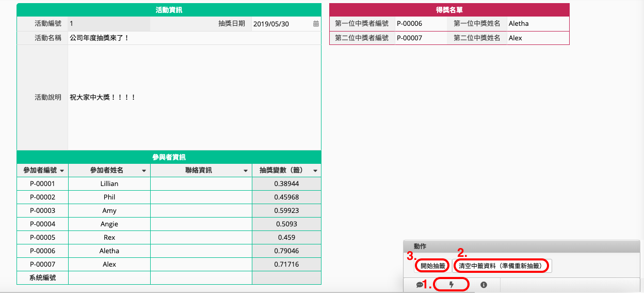Expand 參加者姓名 column dropdown arrow

point(144,171)
